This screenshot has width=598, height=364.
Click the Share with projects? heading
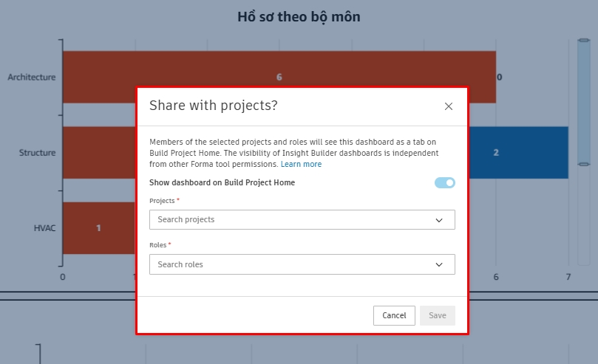click(213, 106)
